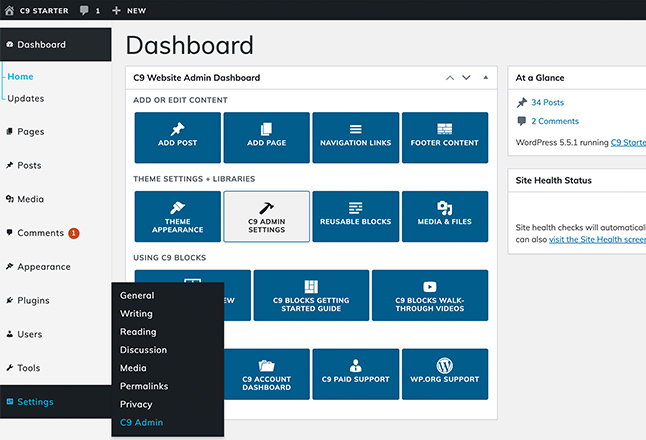Open the 34 Posts link
The height and width of the screenshot is (440, 646).
(x=548, y=102)
